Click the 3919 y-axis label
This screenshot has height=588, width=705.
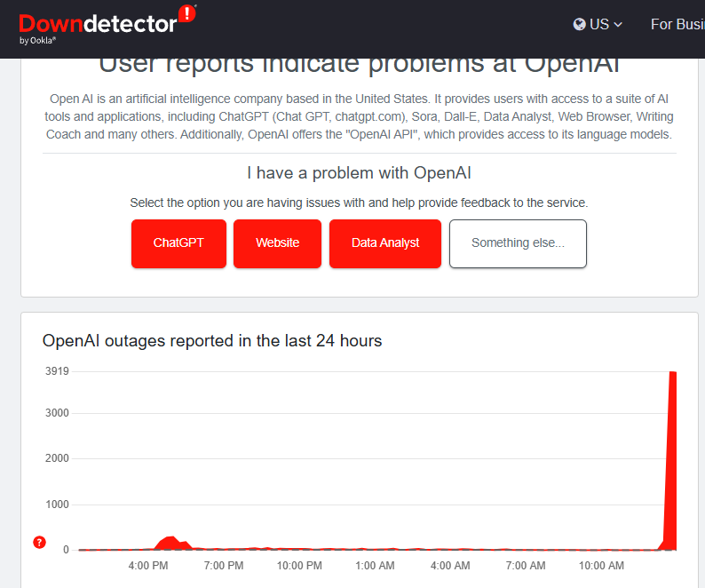pos(57,371)
